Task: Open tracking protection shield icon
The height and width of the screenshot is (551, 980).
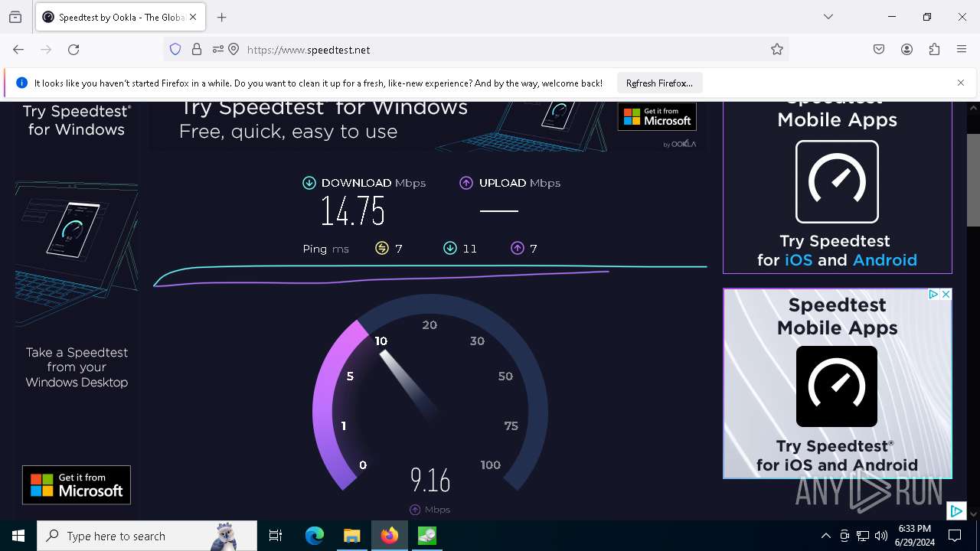Action: point(175,50)
